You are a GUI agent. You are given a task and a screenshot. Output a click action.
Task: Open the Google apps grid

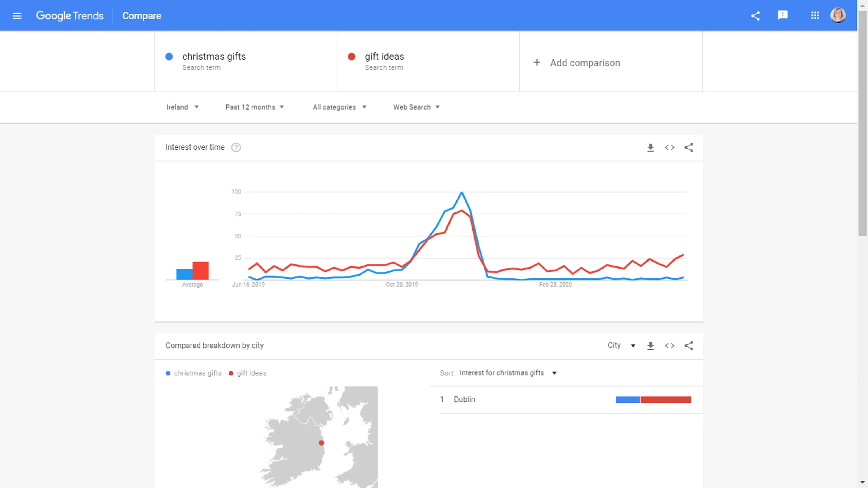pyautogui.click(x=815, y=16)
